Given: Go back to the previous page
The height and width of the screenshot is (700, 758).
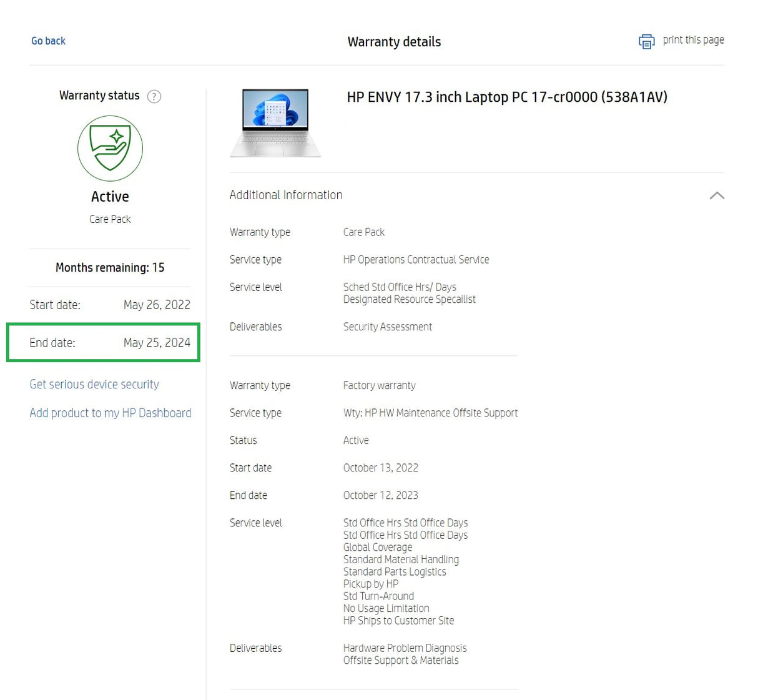Looking at the screenshot, I should tap(48, 41).
